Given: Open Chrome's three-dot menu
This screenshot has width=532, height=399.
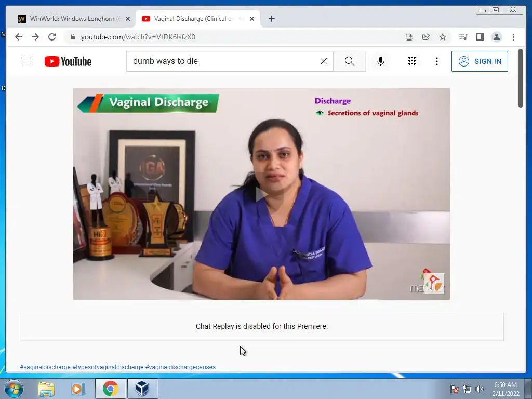Looking at the screenshot, I should point(513,37).
